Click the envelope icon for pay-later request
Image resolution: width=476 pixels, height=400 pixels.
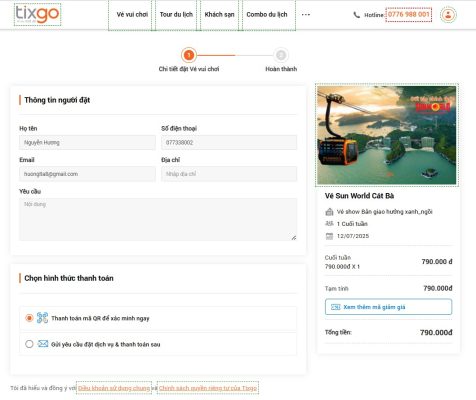click(x=43, y=344)
